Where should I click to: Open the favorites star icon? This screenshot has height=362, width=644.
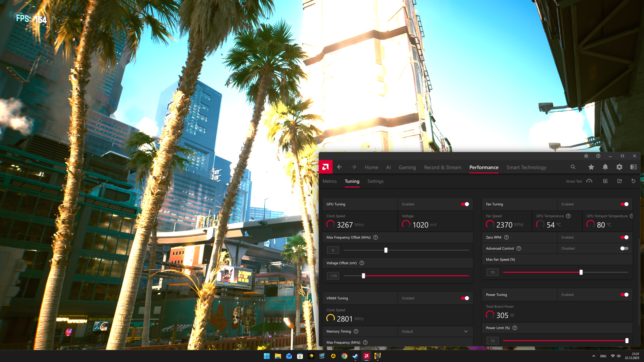click(591, 167)
